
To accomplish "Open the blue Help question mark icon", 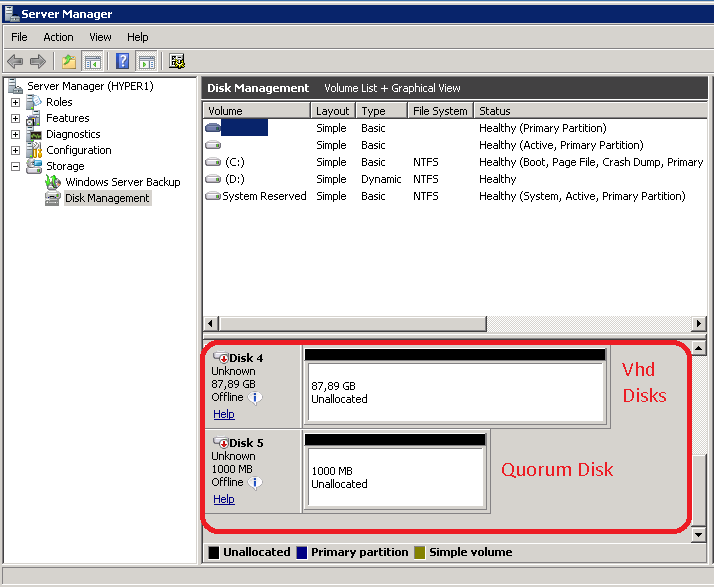I will 122,62.
